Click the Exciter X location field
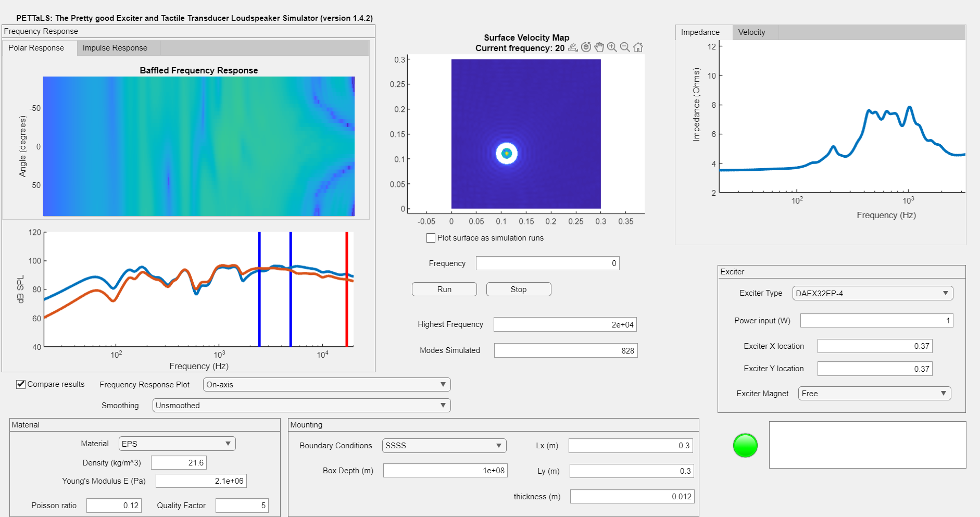Viewport: 980px width, 517px height. pos(875,346)
